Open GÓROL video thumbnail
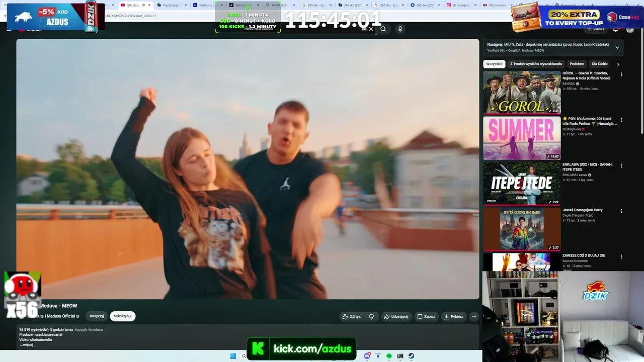Screen dimensions: 644x362 pos(522,93)
